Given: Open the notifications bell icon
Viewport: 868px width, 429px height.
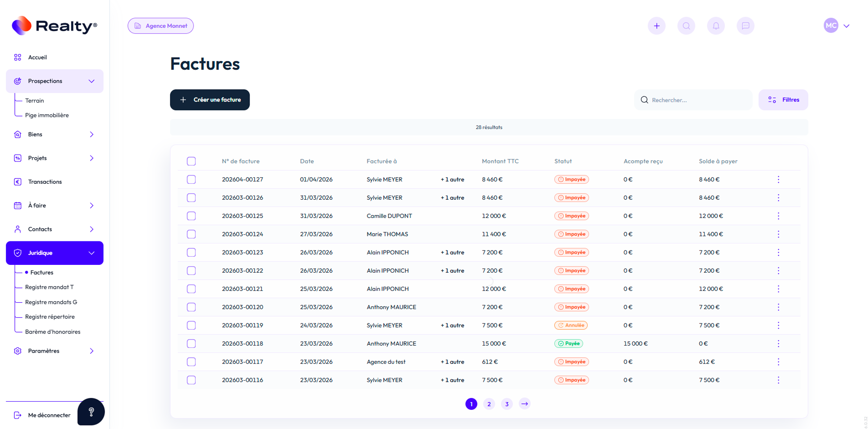Looking at the screenshot, I should pos(716,26).
